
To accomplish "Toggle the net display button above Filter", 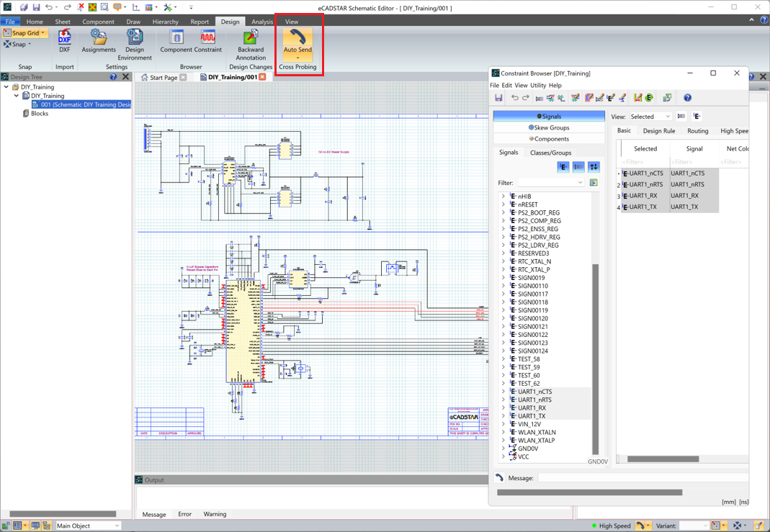I will pos(578,167).
